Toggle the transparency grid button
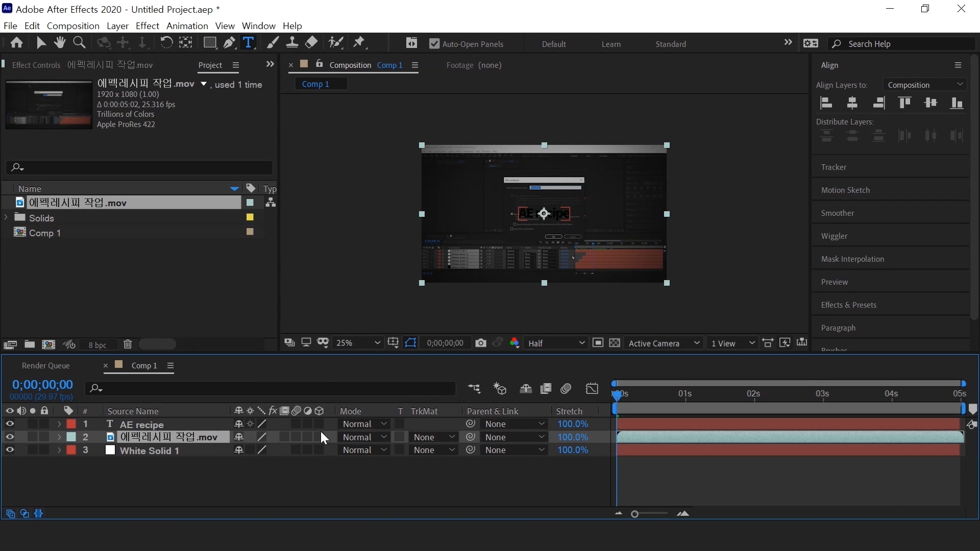Screen dimensions: 980x551 (615, 343)
